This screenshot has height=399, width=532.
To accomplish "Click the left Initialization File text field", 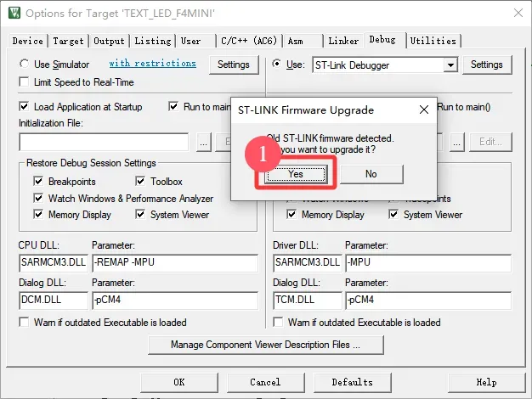I will click(x=104, y=143).
